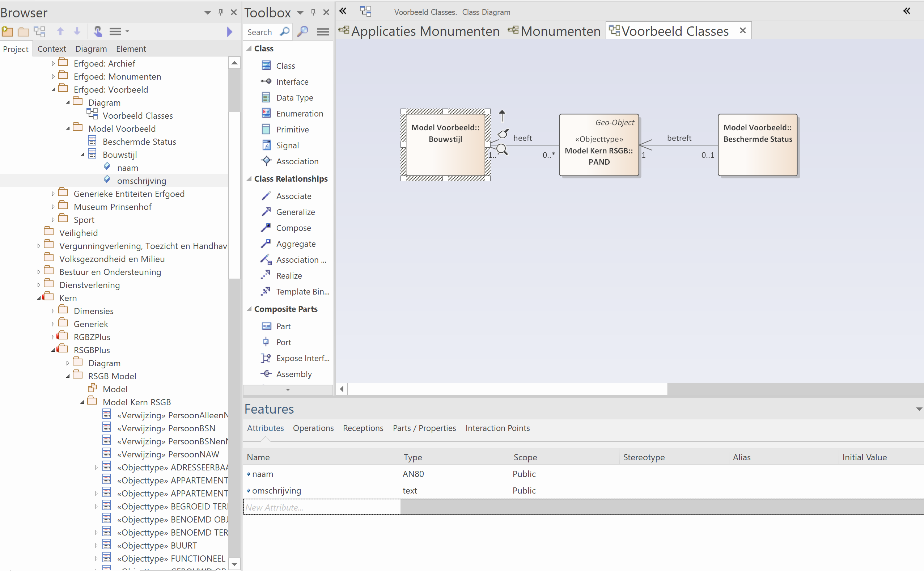The height and width of the screenshot is (571, 924).
Task: Open the Operations tab in Features
Action: pos(313,428)
